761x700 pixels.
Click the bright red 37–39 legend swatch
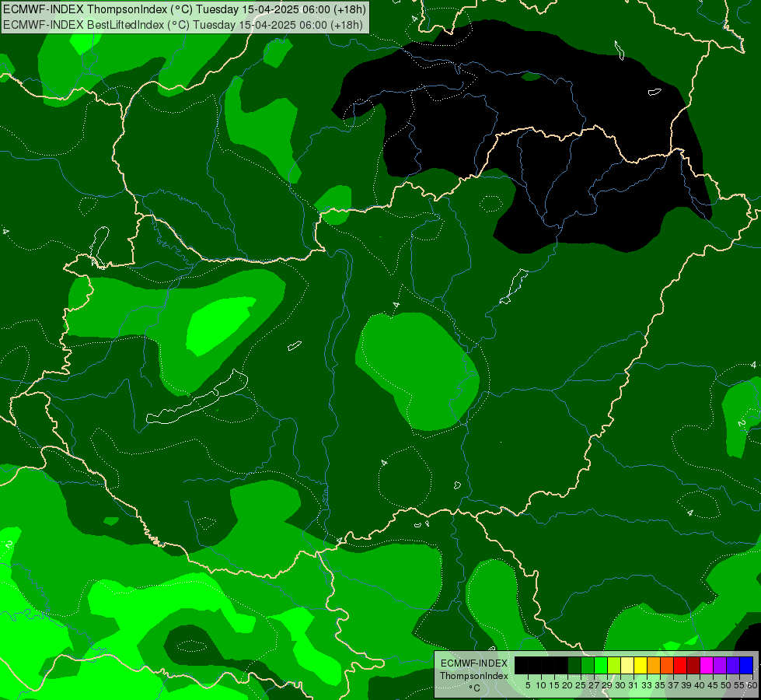click(680, 665)
